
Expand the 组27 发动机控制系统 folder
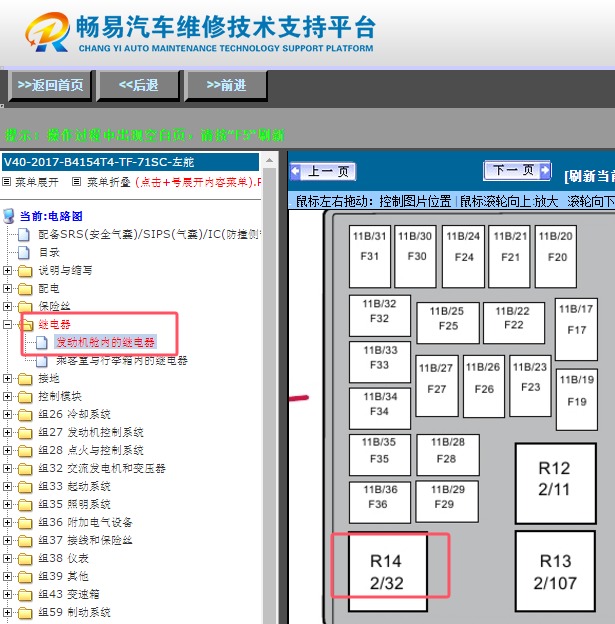[x=7, y=432]
